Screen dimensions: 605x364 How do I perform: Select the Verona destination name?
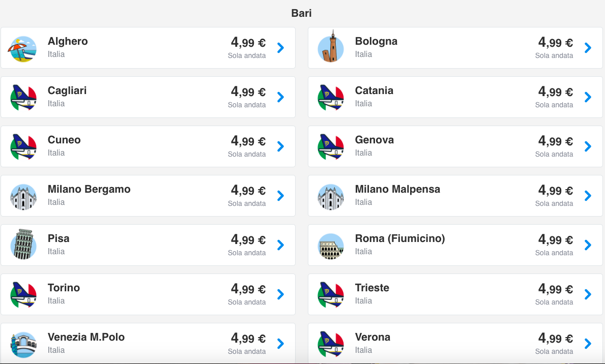372,337
